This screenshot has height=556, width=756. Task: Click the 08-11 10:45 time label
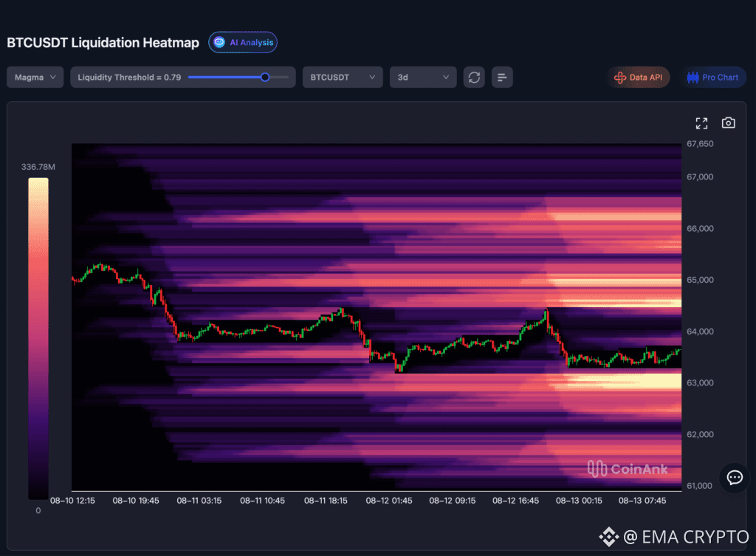(262, 501)
